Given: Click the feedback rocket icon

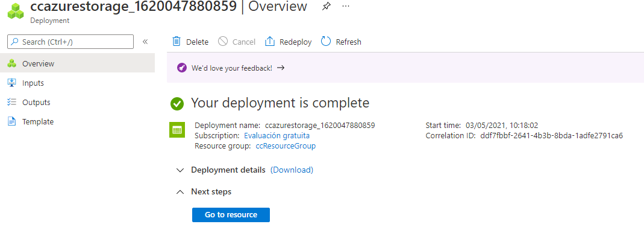Looking at the screenshot, I should coord(181,68).
